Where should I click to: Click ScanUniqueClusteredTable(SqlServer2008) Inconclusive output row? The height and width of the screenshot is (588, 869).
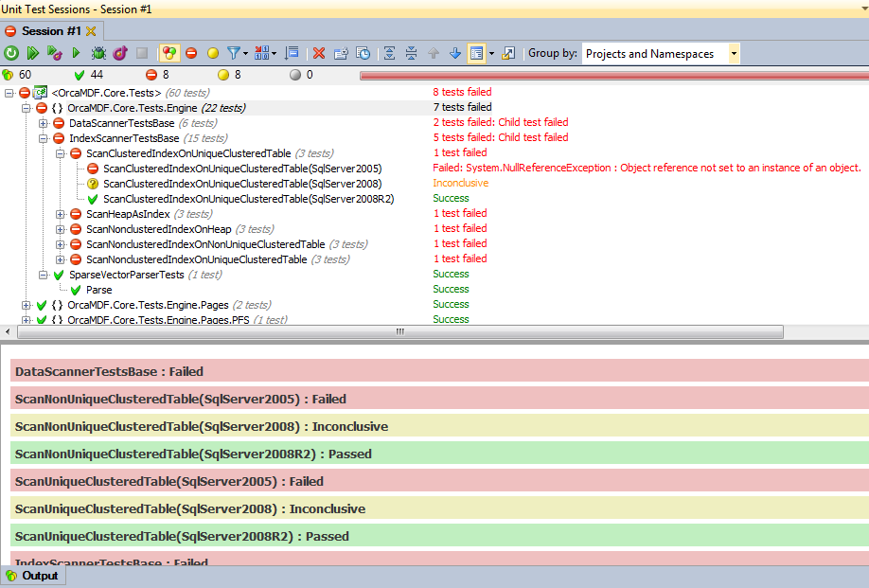[x=439, y=508]
